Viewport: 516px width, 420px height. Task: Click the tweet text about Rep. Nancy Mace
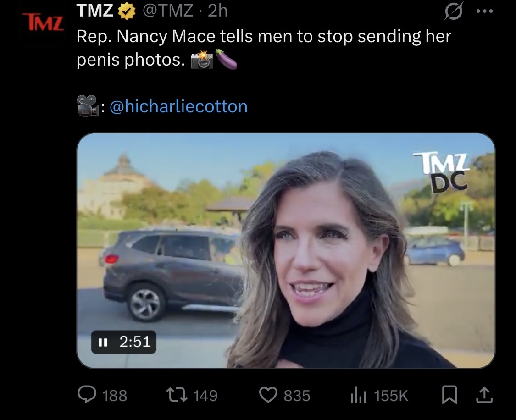click(263, 48)
